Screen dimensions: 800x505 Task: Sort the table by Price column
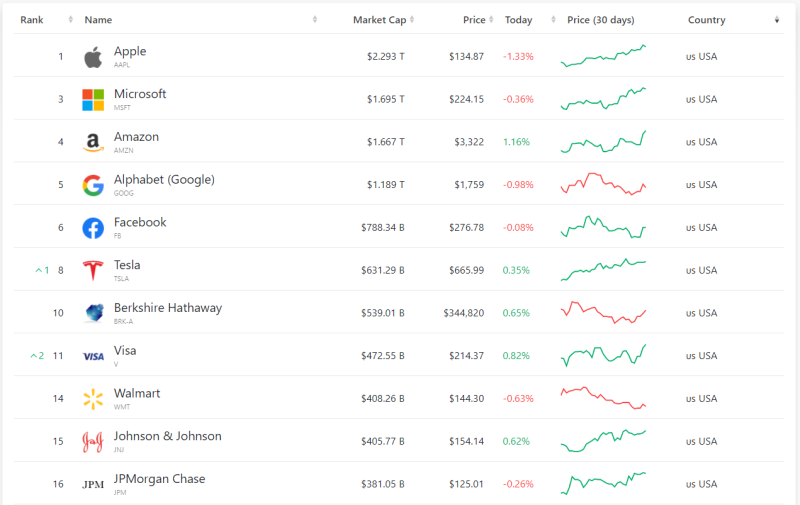[x=474, y=20]
